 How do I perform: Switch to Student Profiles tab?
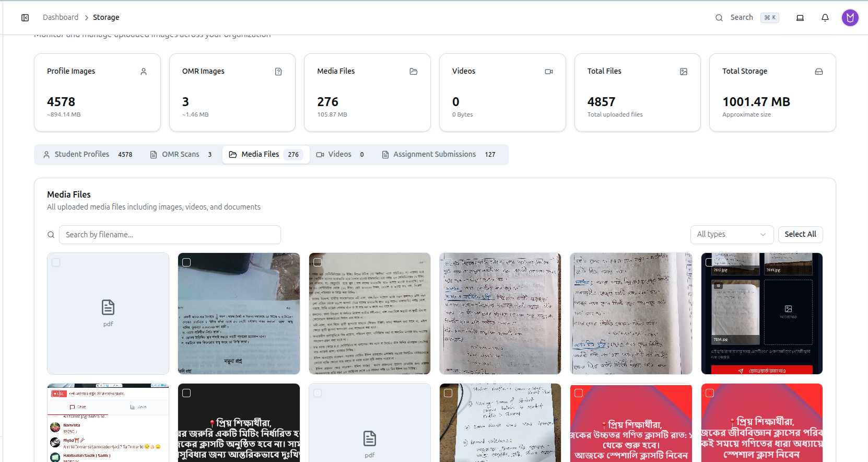pyautogui.click(x=88, y=155)
